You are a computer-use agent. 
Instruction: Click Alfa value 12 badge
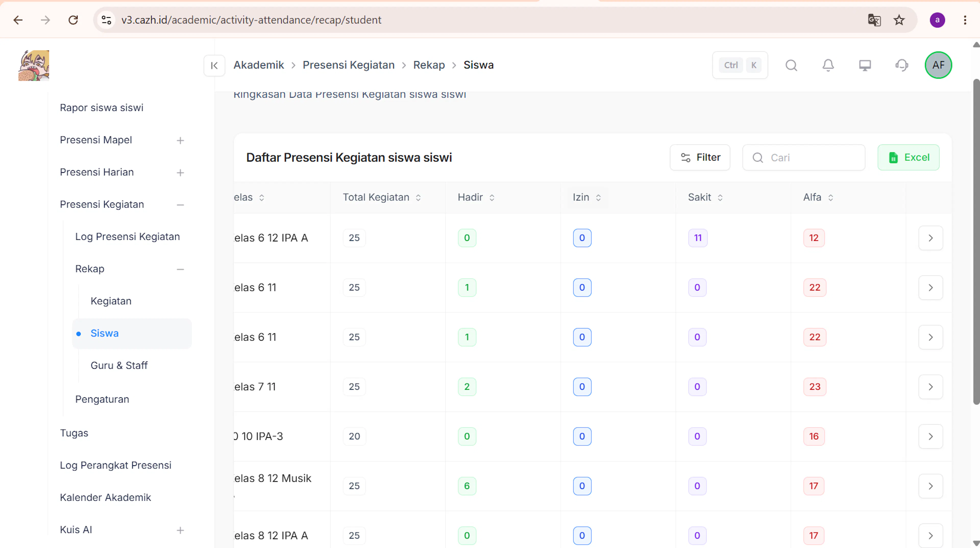click(814, 238)
